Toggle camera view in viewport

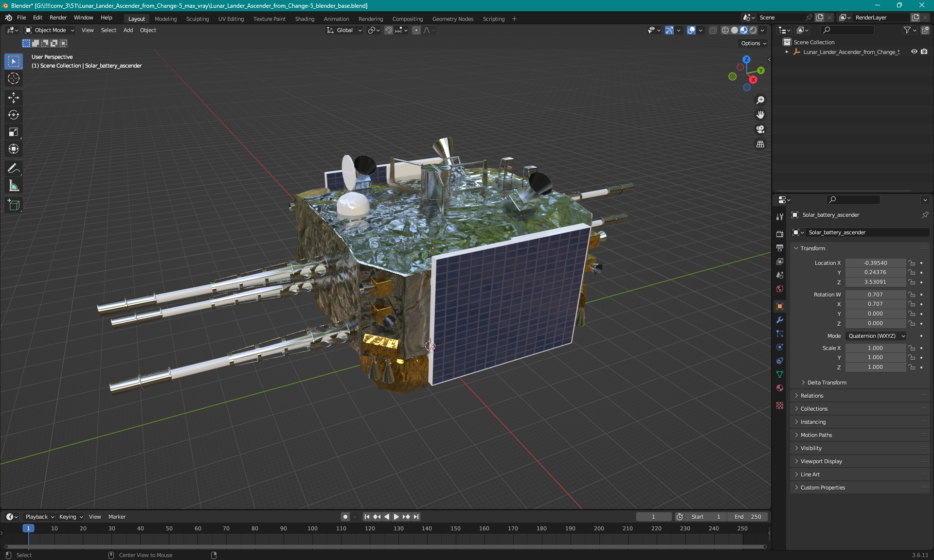(760, 129)
